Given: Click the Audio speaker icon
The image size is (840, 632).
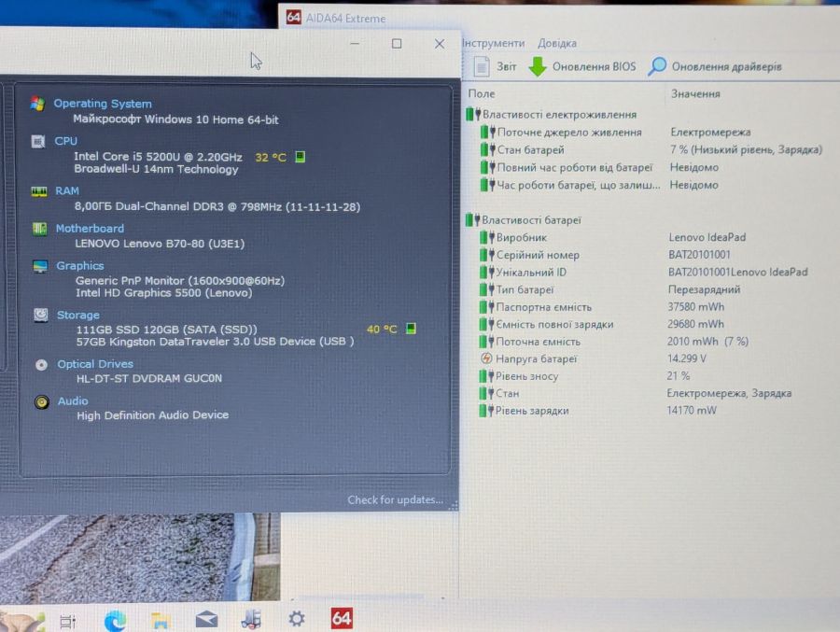Looking at the screenshot, I should pos(42,402).
